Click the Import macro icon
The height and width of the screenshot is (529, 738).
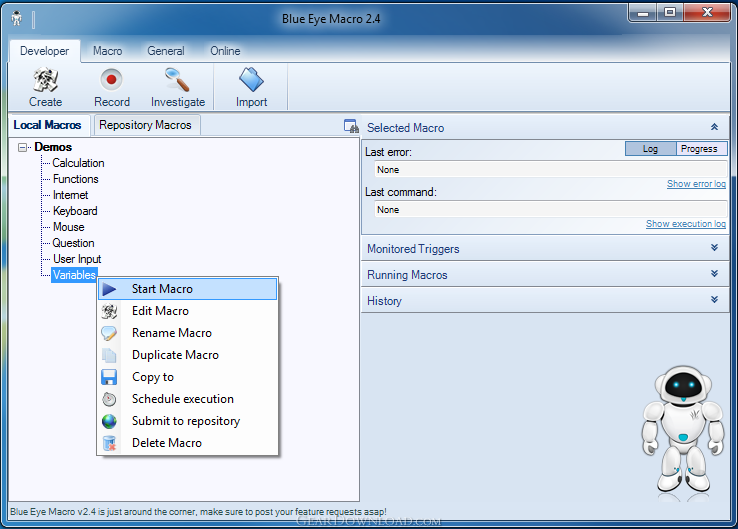coord(251,80)
